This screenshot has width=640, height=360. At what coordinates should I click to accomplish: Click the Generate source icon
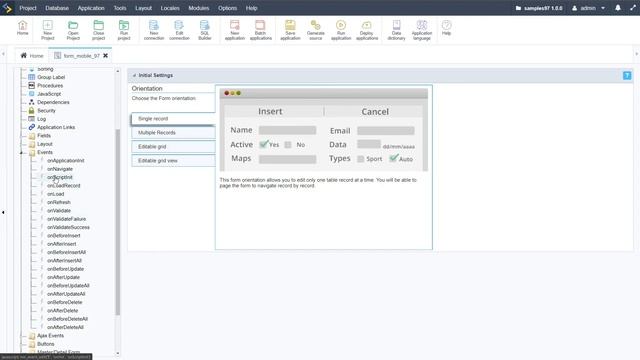pos(316,30)
